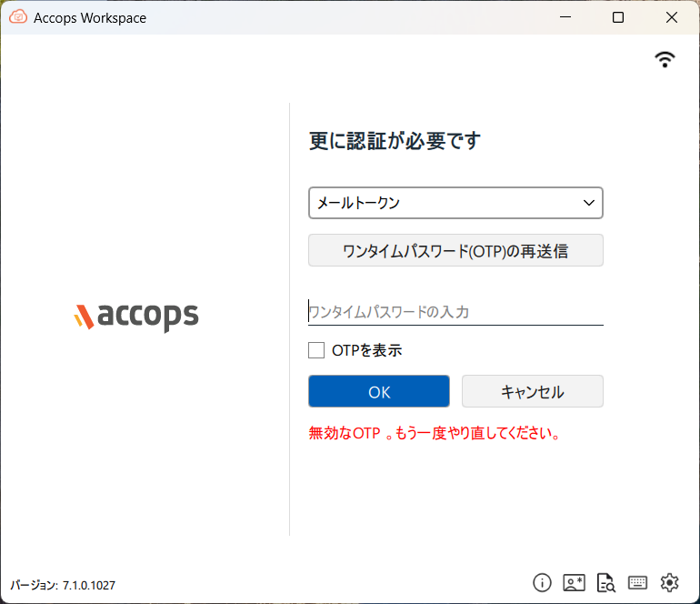Confirm with the blue OK button
The height and width of the screenshot is (604, 700).
(x=379, y=391)
